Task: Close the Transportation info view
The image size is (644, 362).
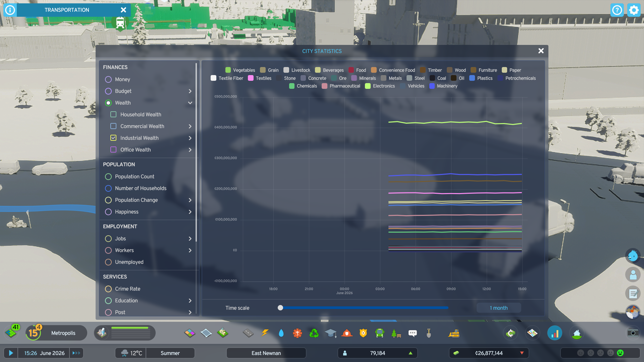Action: tap(123, 10)
